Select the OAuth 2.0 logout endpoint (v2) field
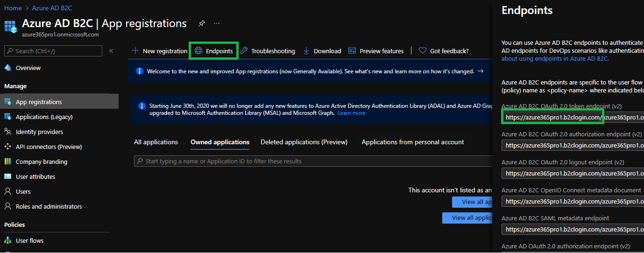Screen dimensions: 644x253 (573, 173)
